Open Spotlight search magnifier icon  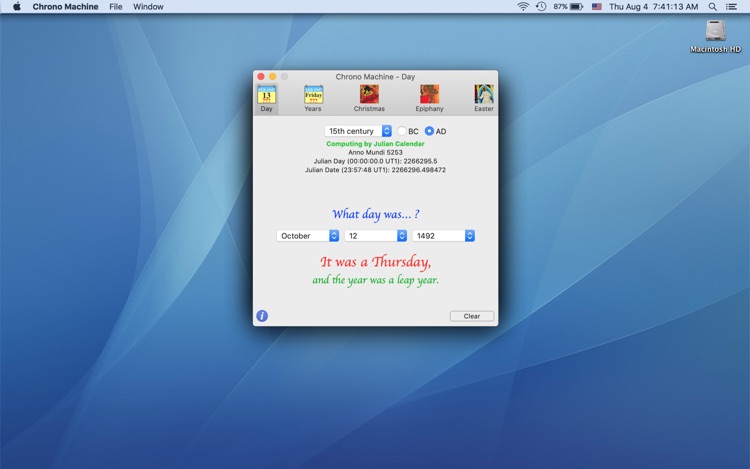point(713,7)
